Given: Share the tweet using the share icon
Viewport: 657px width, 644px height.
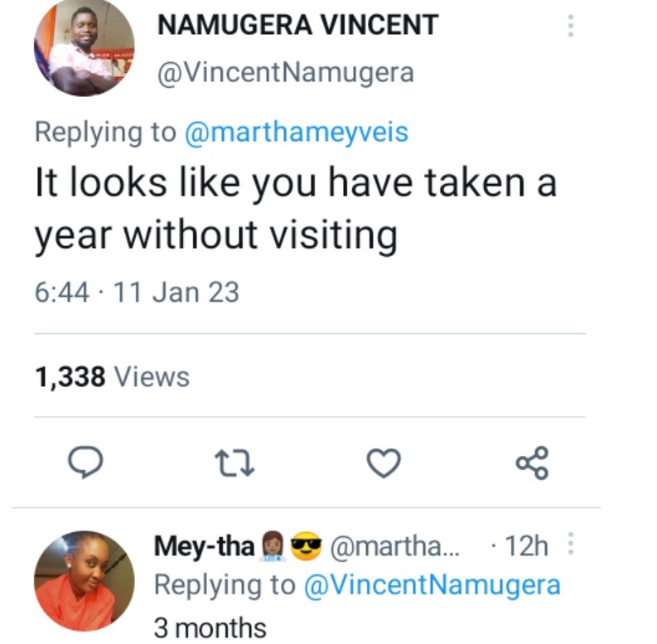Looking at the screenshot, I should [x=532, y=462].
